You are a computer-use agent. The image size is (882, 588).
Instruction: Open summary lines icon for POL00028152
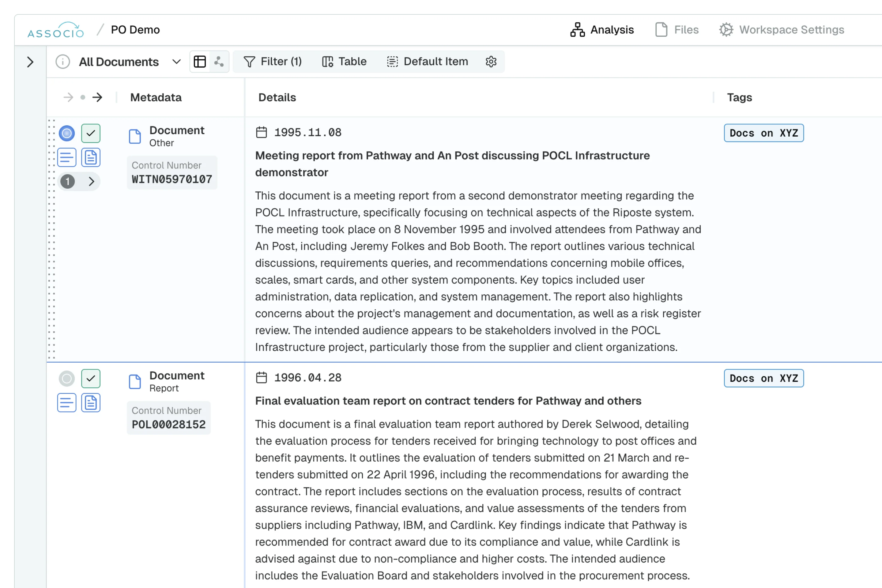67,403
